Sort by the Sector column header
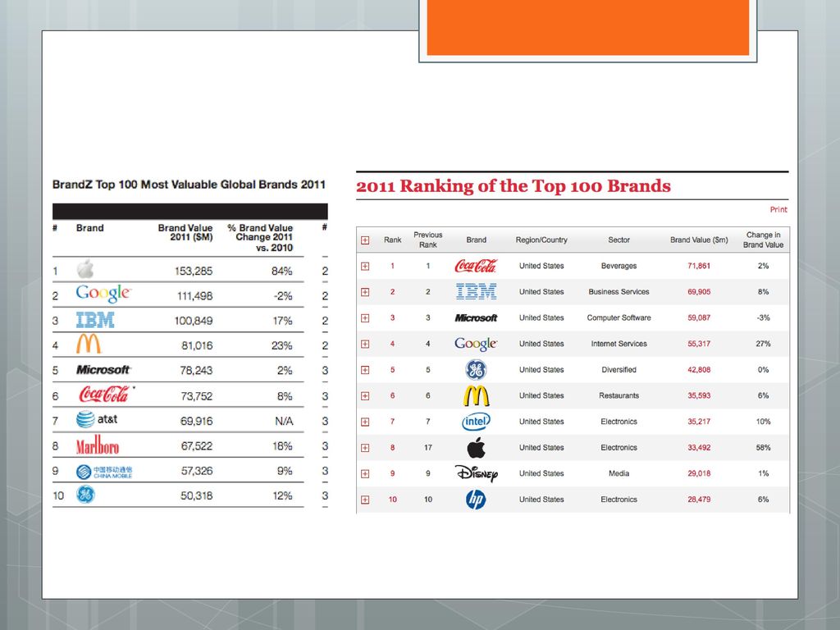The width and height of the screenshot is (840, 630). (x=619, y=240)
